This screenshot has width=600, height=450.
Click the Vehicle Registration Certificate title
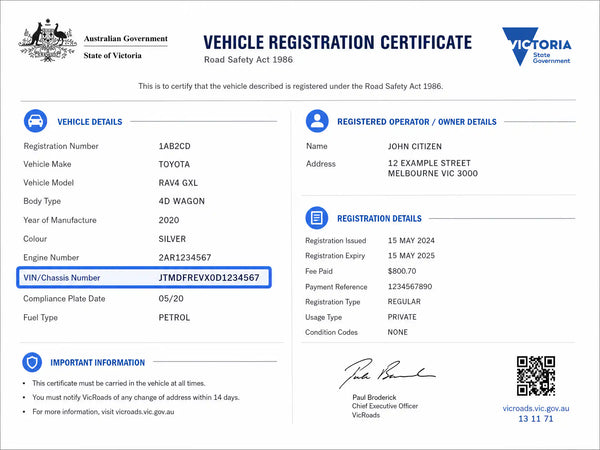pos(338,42)
